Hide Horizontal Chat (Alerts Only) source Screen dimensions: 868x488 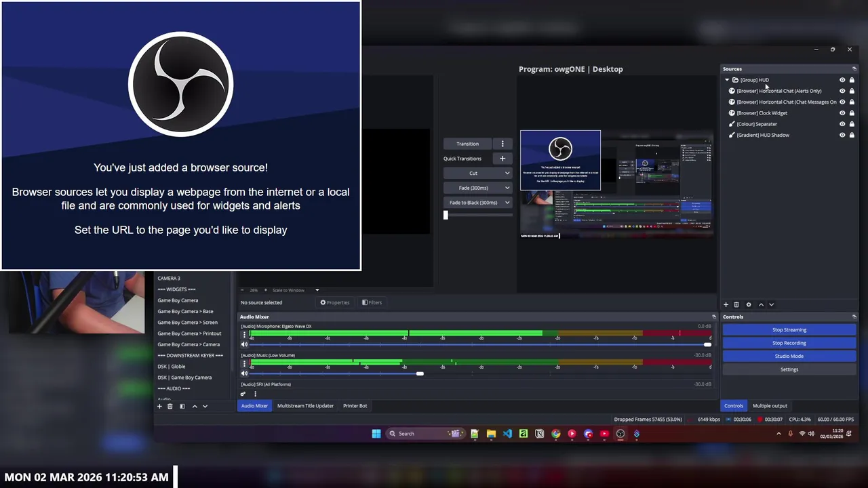click(x=842, y=91)
